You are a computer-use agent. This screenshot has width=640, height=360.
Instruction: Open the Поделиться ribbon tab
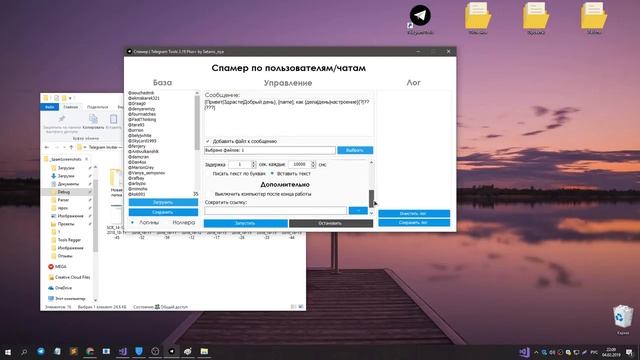[97, 107]
